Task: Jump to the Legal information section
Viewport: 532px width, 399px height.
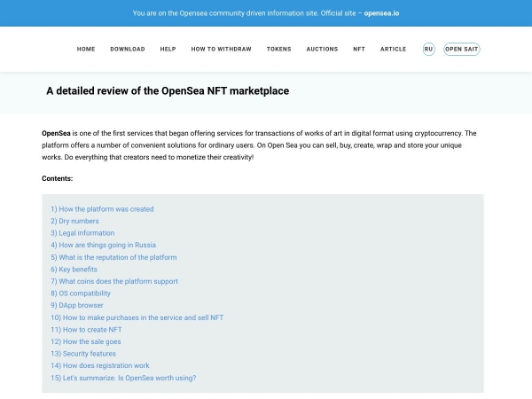Action: 82,233
